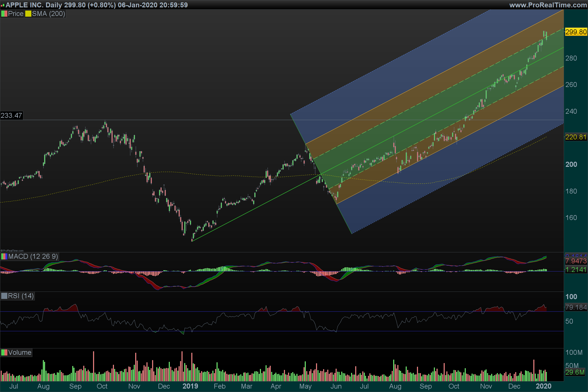This screenshot has height=392, width=588.
Task: Click the Volume panel legend icon
Action: [x=4, y=353]
